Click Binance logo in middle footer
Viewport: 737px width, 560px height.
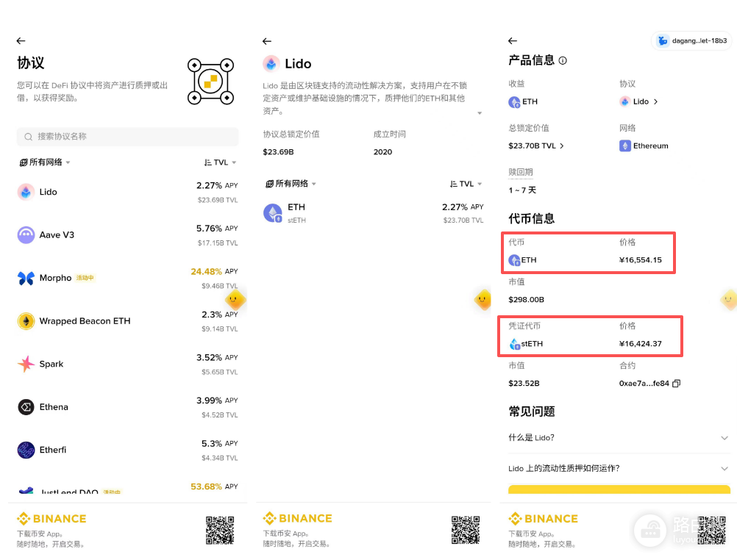[x=298, y=518]
